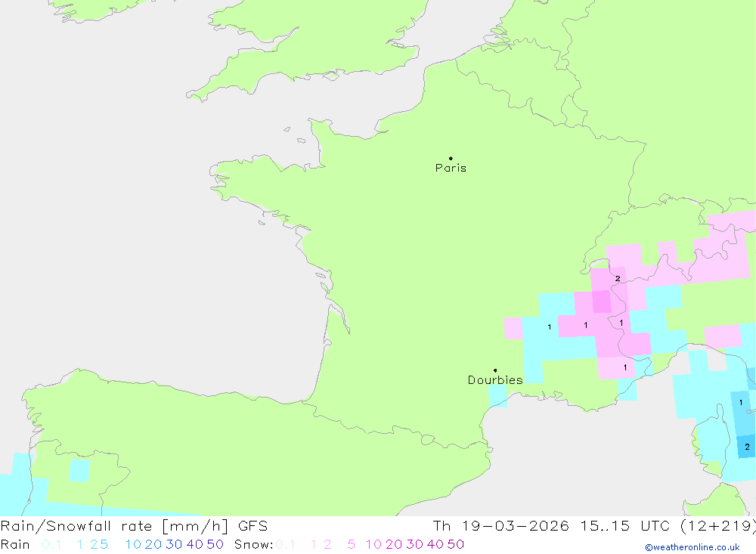
Task: Pick the Snow 20 legend value
Action: [x=394, y=544]
